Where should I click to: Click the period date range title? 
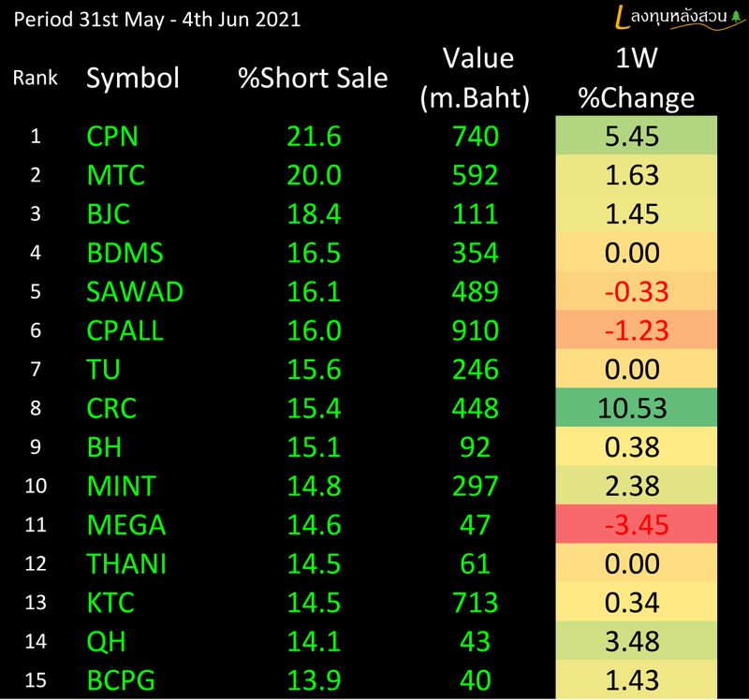(x=156, y=19)
